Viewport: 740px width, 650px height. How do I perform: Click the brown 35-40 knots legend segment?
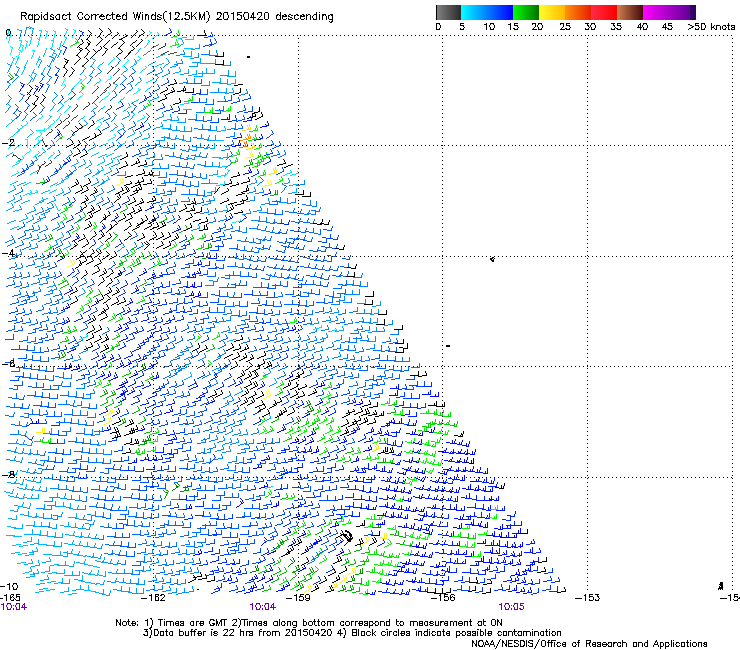(x=630, y=12)
